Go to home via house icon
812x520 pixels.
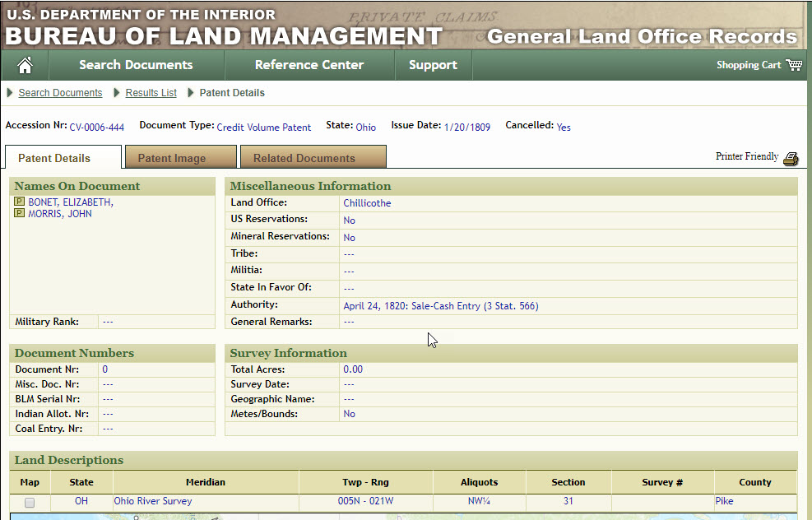coord(25,65)
